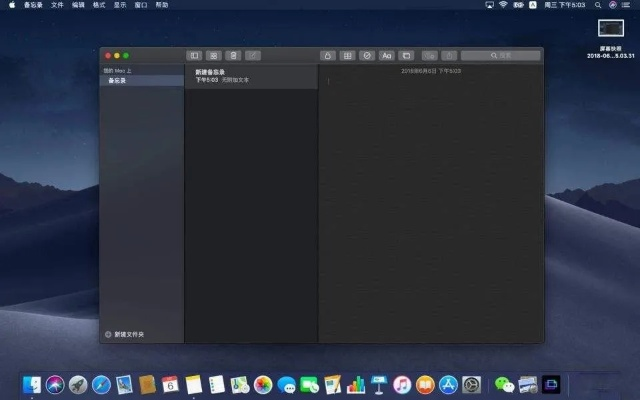Insert a table using the table icon
Screen dimensions: 640x400
coord(347,55)
